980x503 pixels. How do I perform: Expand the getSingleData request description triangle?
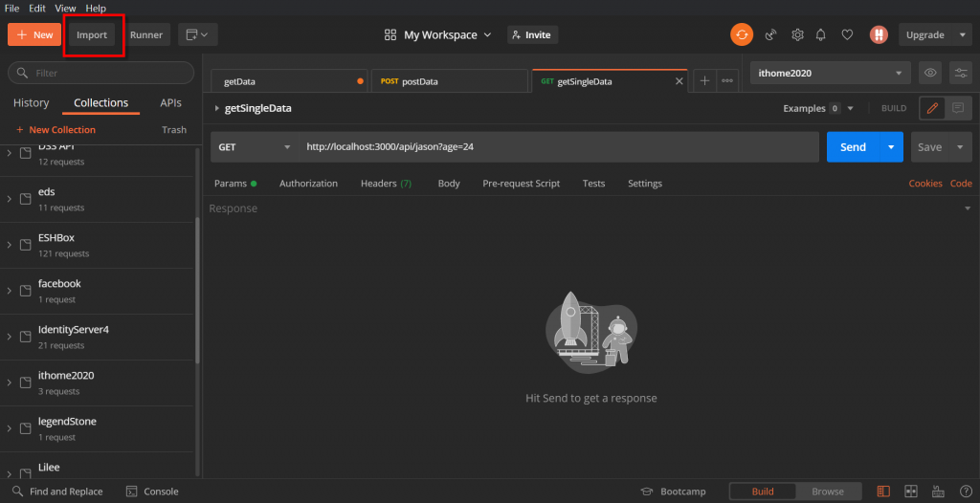tap(217, 108)
